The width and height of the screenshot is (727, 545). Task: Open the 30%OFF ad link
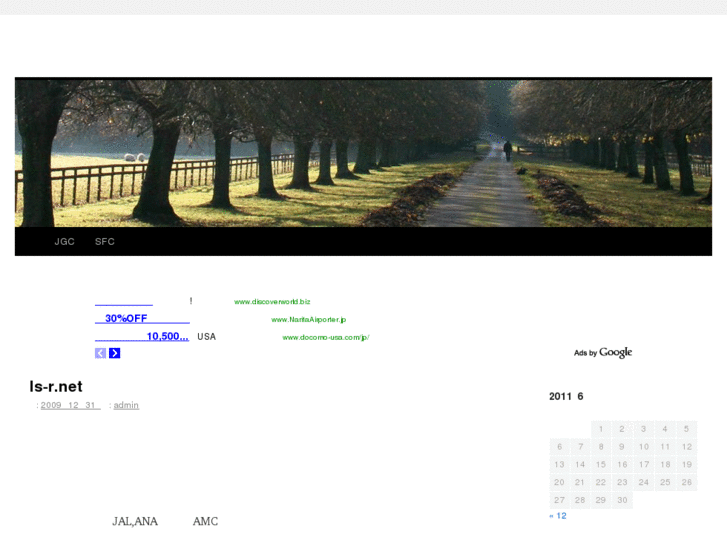click(142, 319)
